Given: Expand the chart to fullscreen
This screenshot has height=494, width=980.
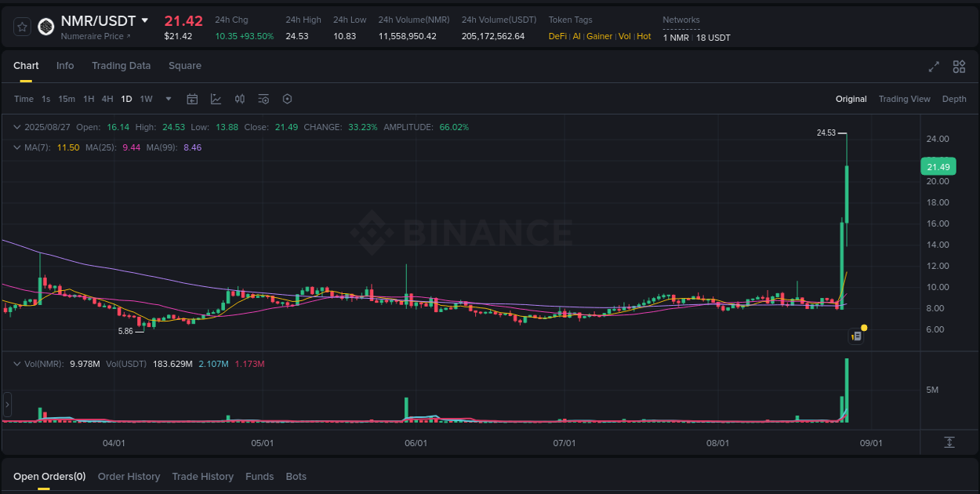Looking at the screenshot, I should [x=934, y=67].
